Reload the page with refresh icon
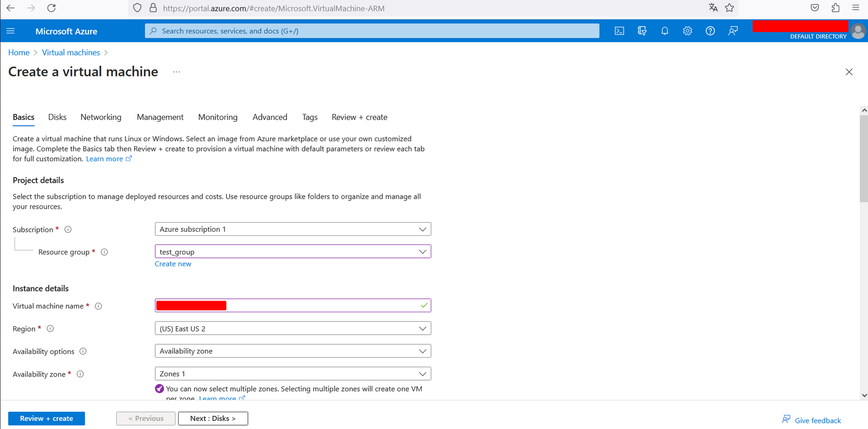This screenshot has height=429, width=868. coord(52,8)
